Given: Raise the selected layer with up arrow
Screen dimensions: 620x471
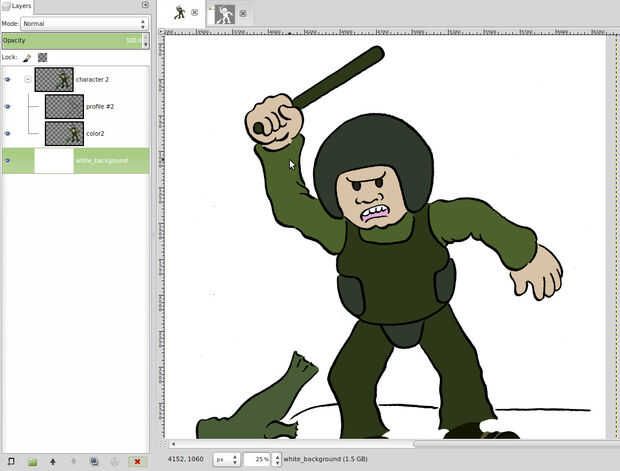Looking at the screenshot, I should point(53,461).
